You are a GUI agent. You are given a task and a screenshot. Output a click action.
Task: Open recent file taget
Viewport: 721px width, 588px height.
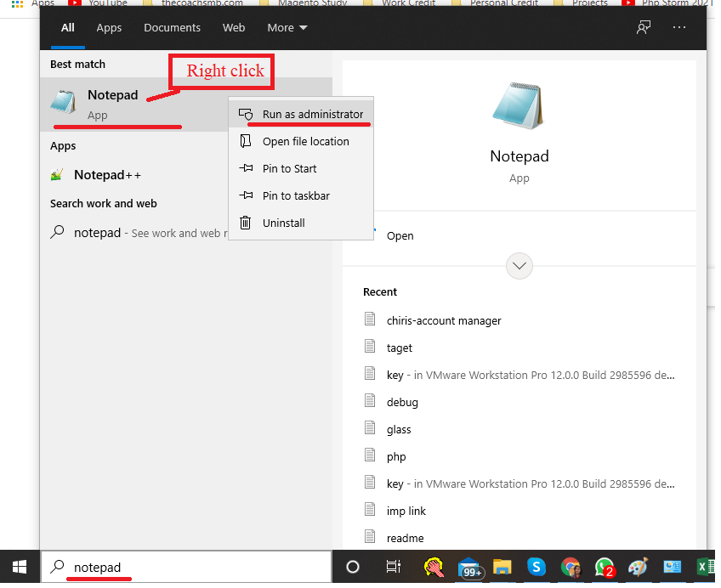click(x=399, y=348)
